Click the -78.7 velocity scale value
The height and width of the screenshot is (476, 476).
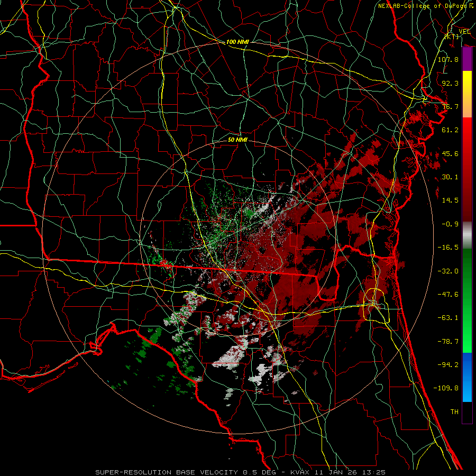448,342
